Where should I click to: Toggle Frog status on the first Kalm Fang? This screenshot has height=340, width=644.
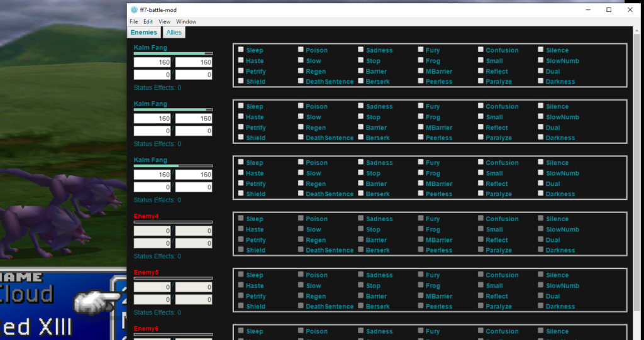421,60
